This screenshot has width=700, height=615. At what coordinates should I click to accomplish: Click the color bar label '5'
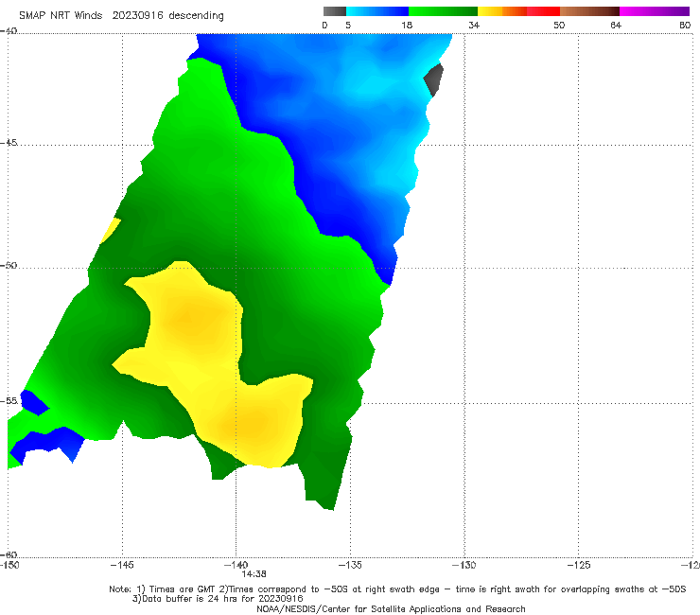[x=348, y=26]
